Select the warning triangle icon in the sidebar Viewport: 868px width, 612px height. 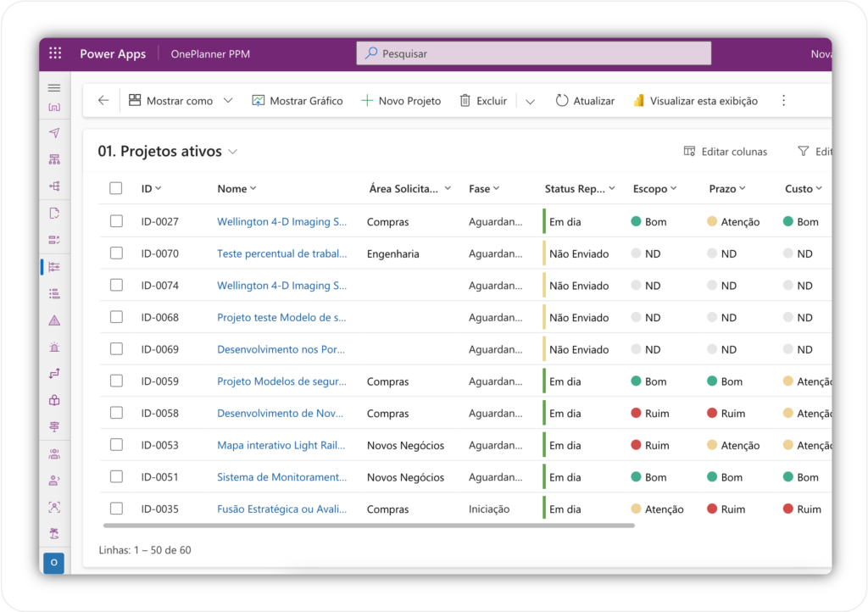(x=53, y=320)
